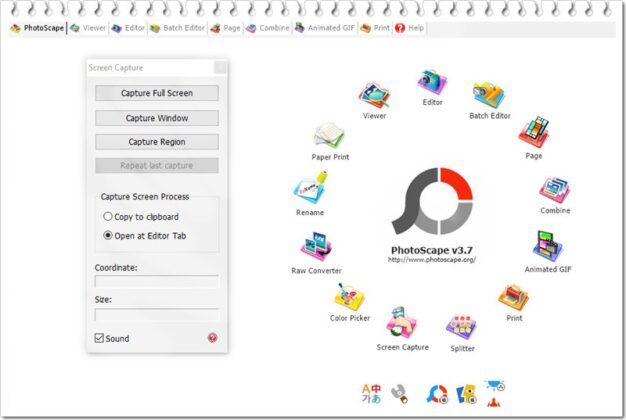Launch the Splitter tool icon
The height and width of the screenshot is (420, 626).
(462, 327)
